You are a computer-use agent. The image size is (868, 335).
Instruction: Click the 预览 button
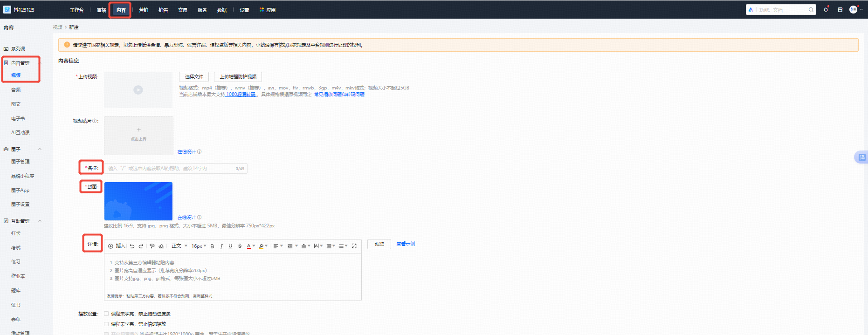click(379, 244)
